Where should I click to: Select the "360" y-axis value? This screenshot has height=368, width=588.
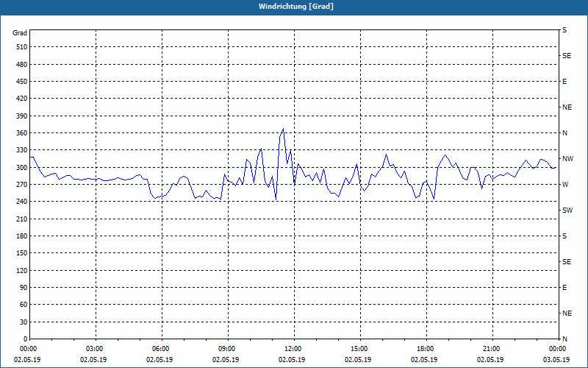coord(22,133)
